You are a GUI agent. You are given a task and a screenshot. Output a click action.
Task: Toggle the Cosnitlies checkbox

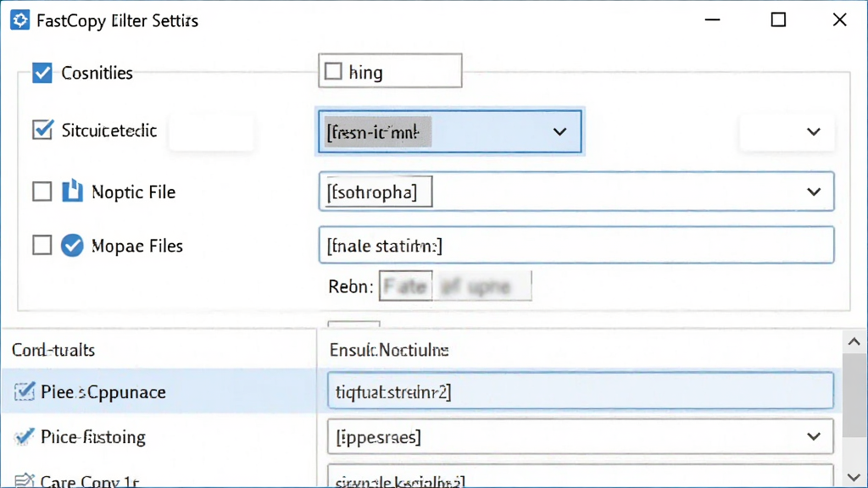coord(42,73)
